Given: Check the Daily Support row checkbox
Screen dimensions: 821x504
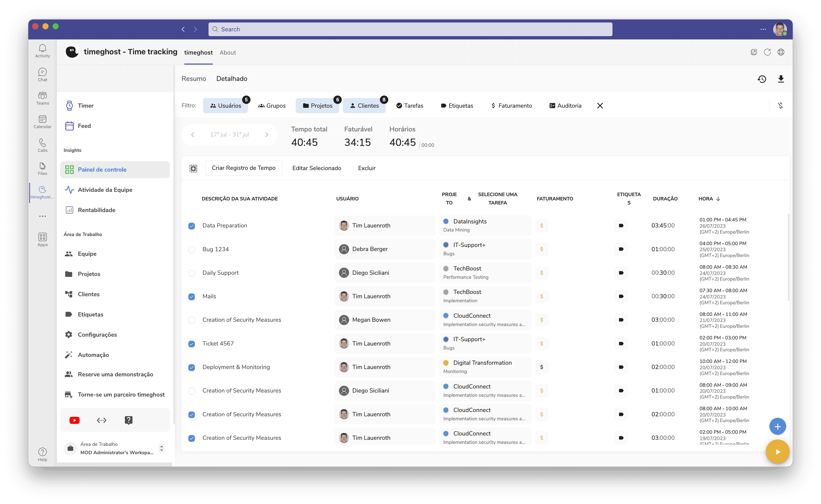Looking at the screenshot, I should coord(192,273).
